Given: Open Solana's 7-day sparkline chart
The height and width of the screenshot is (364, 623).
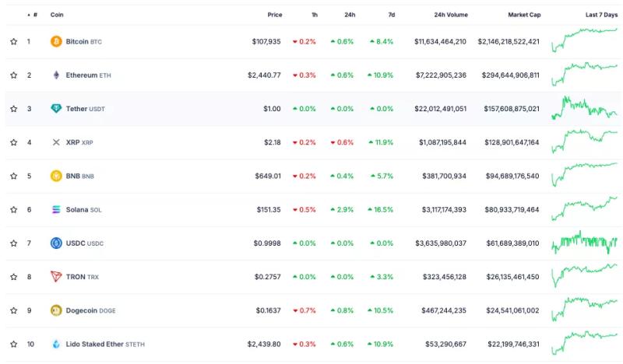Looking at the screenshot, I should tap(585, 208).
